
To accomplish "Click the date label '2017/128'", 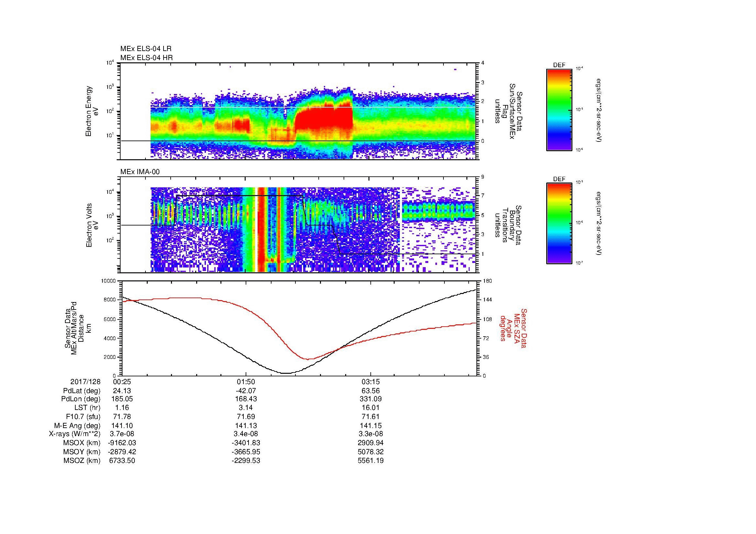I will [85, 382].
